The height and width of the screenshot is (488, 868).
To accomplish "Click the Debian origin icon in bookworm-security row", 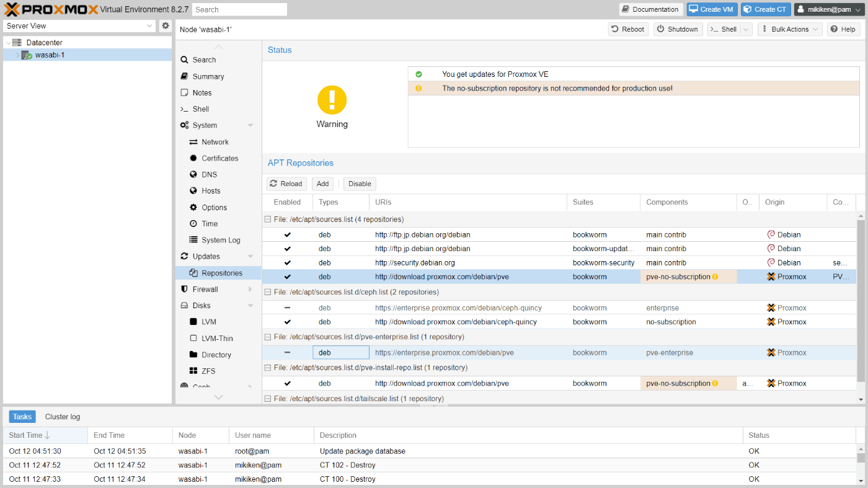I will pos(771,263).
